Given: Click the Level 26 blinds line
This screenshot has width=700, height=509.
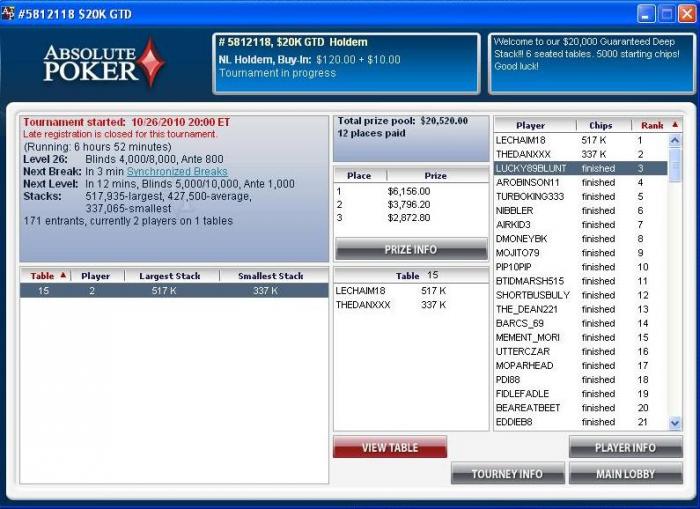Looking at the screenshot, I should pyautogui.click(x=124, y=159).
